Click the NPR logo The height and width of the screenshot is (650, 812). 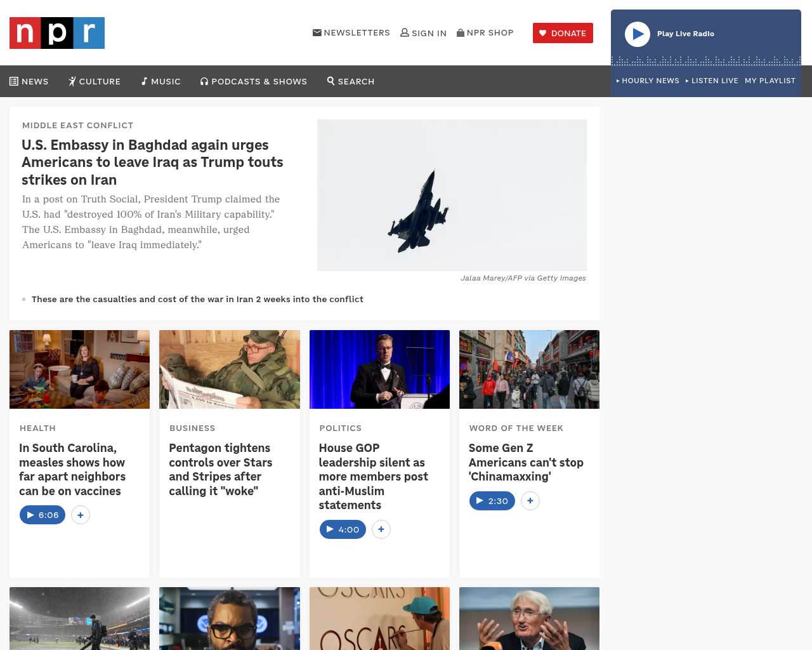(x=57, y=33)
